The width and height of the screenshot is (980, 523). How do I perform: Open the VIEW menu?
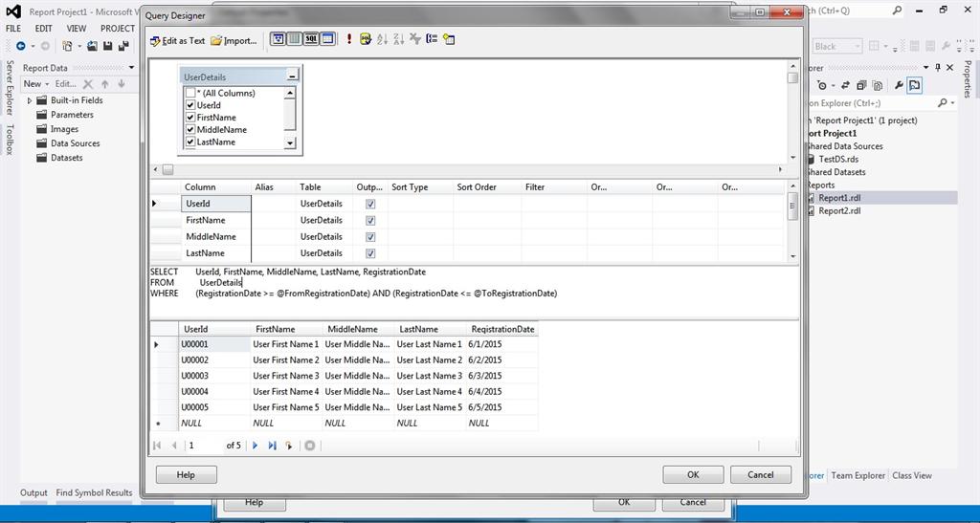tap(77, 29)
